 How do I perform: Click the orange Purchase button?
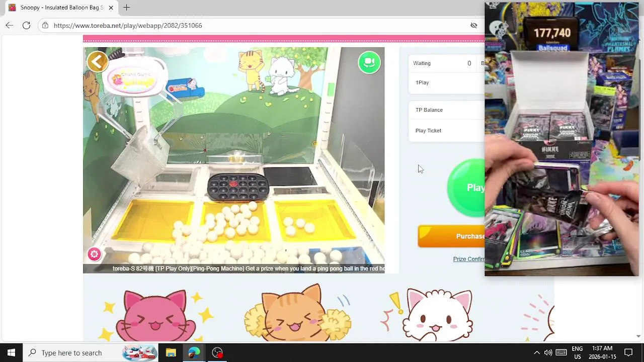(451, 236)
